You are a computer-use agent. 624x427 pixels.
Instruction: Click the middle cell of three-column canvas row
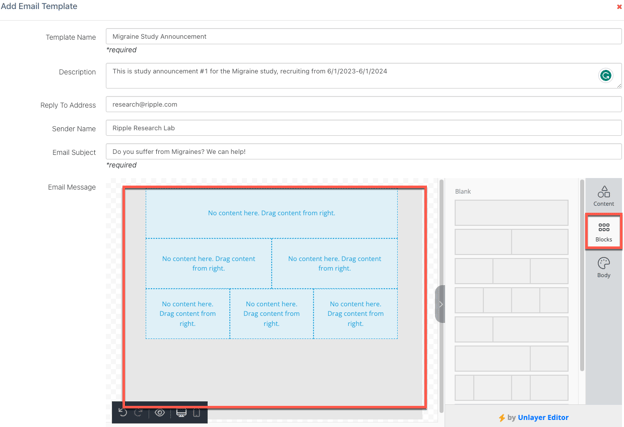pyautogui.click(x=271, y=314)
